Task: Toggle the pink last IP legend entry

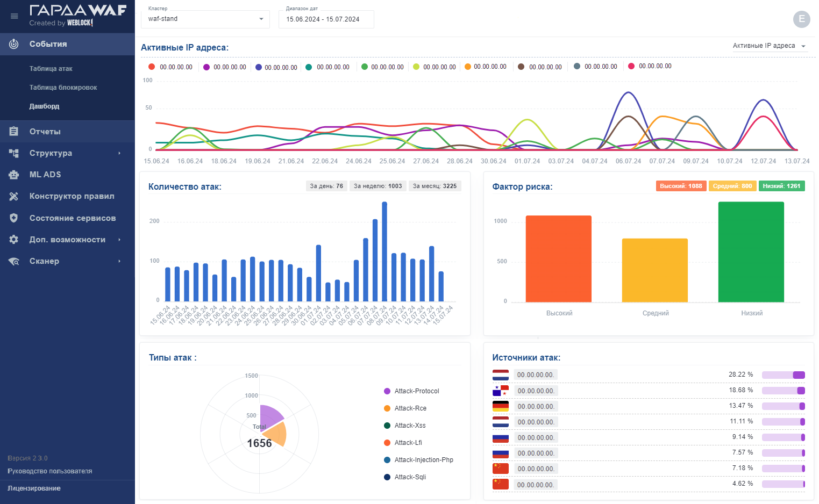Action: click(650, 66)
